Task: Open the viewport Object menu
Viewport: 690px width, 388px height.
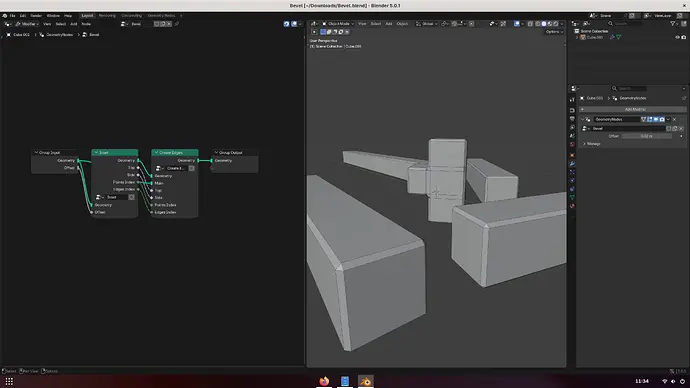Action: (x=402, y=24)
